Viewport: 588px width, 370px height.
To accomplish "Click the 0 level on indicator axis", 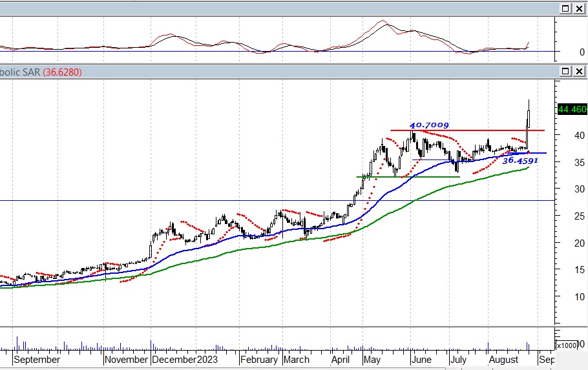I will point(563,52).
